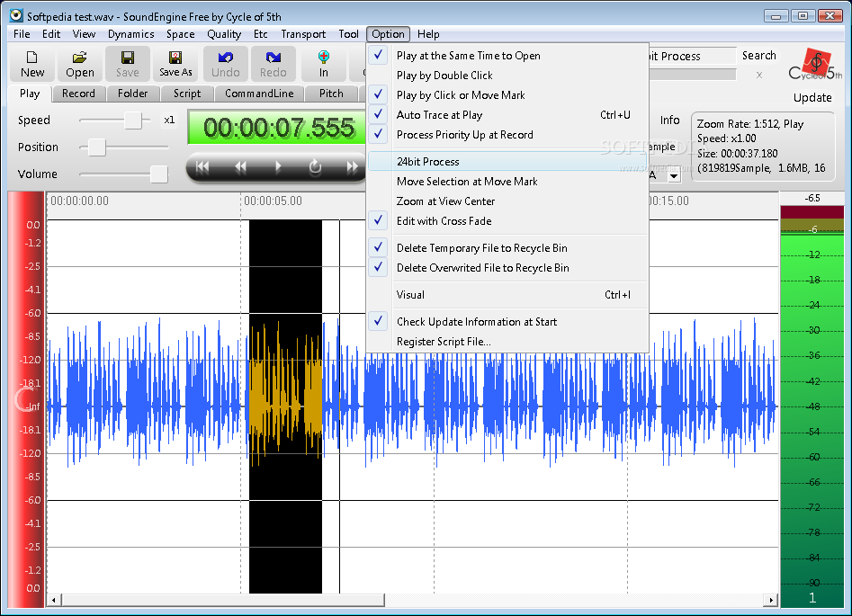Disable Check Update Information at Start
This screenshot has width=852, height=616.
coord(476,322)
